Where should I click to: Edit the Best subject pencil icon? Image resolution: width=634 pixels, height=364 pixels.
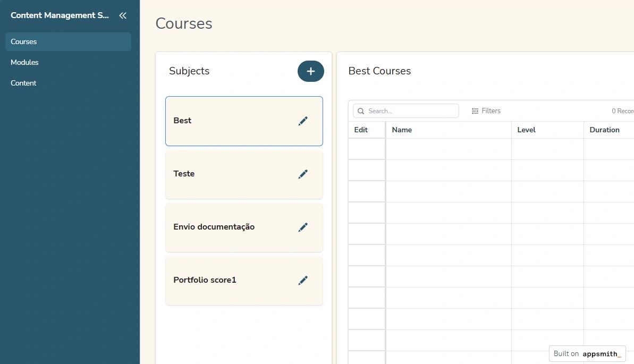click(303, 121)
